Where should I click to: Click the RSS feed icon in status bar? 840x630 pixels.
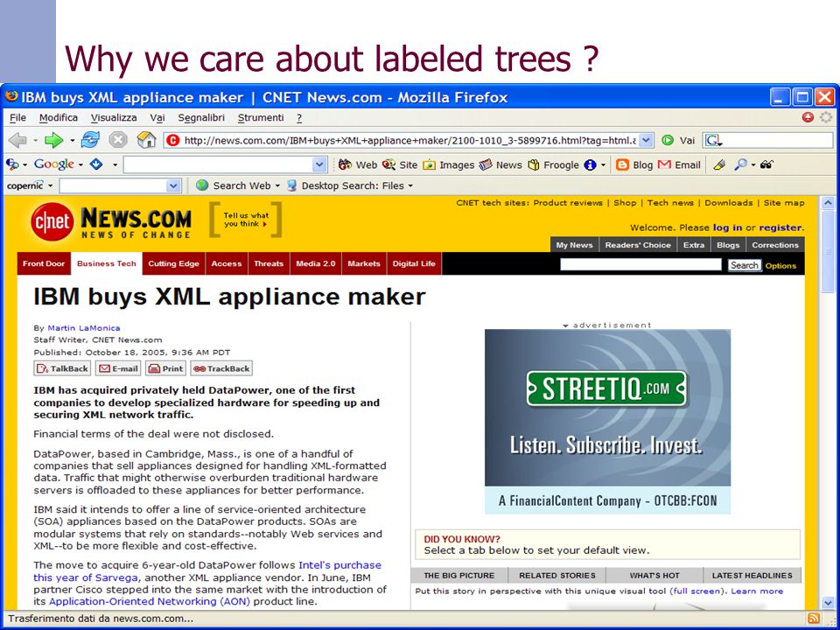pos(813,619)
